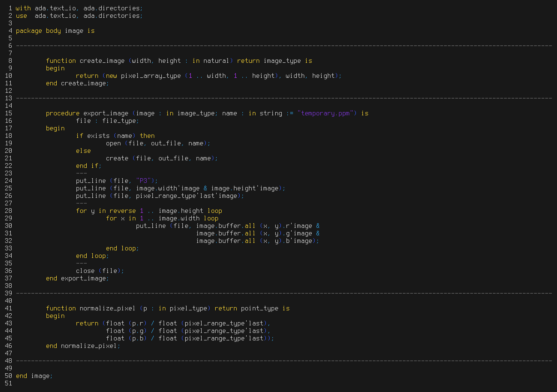Click 'end normalize_pixel;' on line 46

click(x=83, y=346)
